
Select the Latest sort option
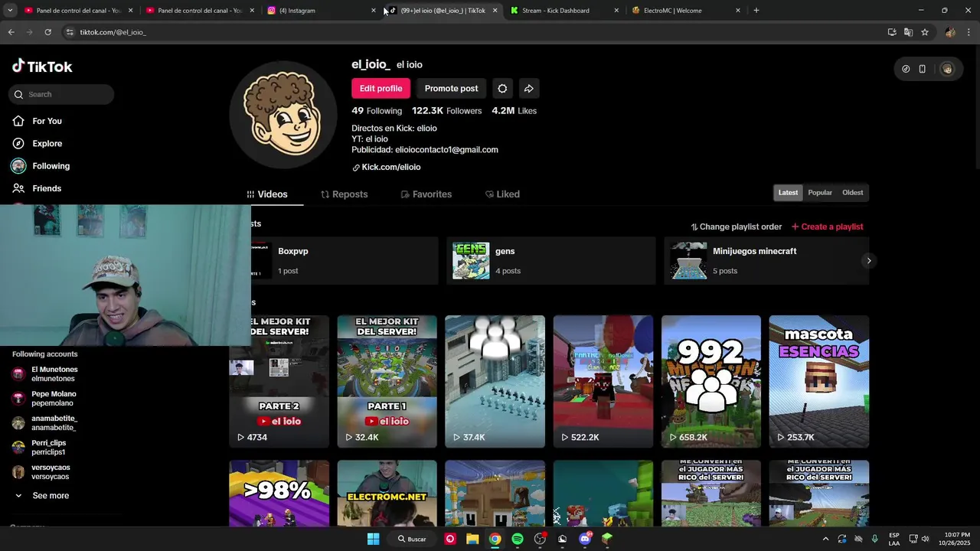click(788, 193)
